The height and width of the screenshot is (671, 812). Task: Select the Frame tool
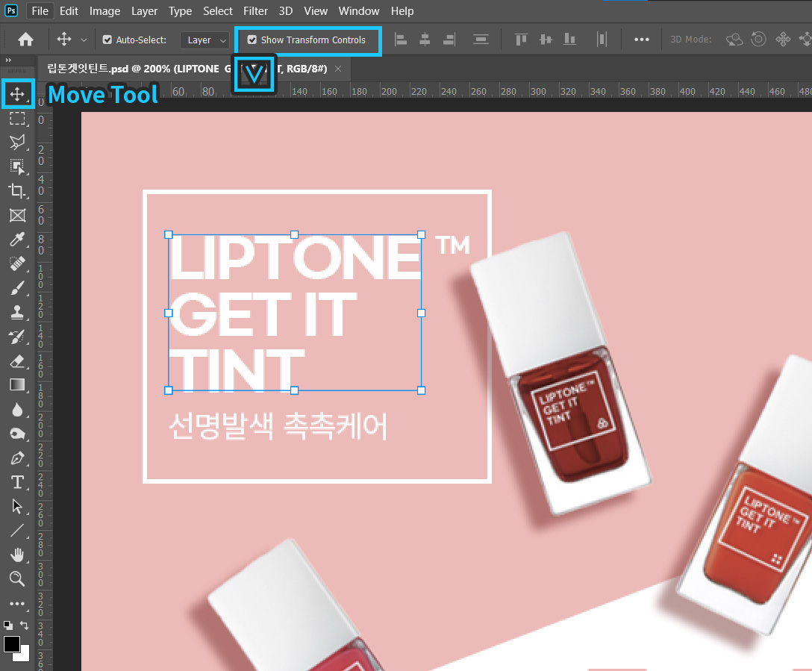point(17,216)
